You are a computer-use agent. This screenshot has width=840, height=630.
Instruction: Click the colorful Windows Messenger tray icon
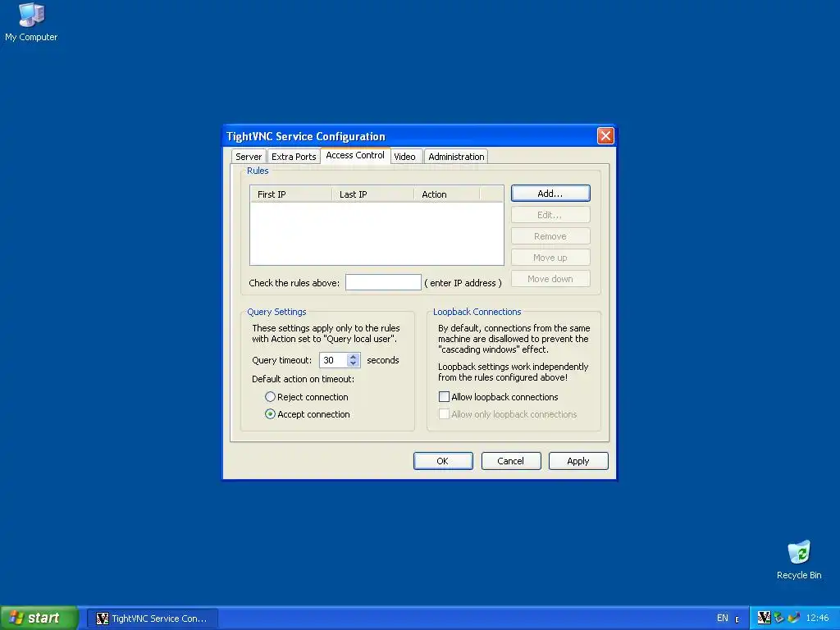tap(794, 618)
